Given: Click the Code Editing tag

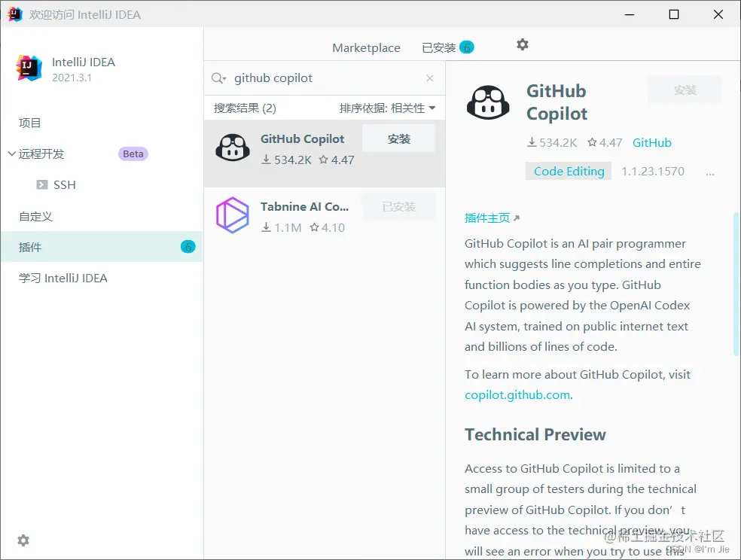Looking at the screenshot, I should (568, 171).
